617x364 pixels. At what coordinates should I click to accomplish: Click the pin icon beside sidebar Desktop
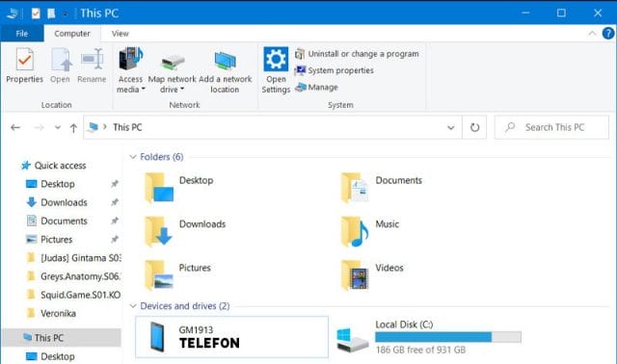[x=115, y=184]
